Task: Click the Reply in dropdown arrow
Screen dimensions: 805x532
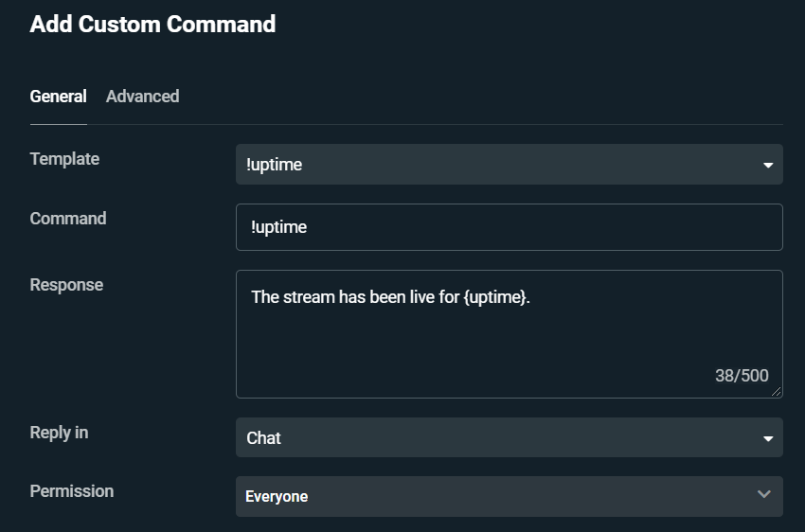Action: (x=768, y=439)
